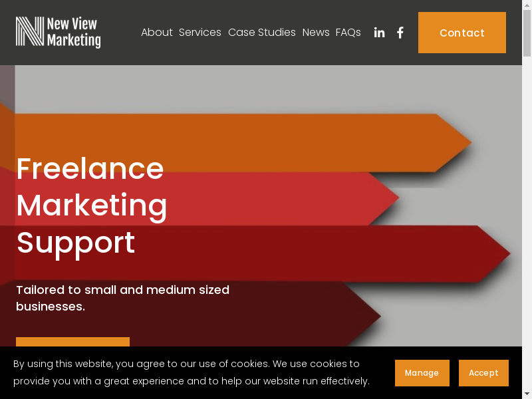Click the 'Tailored to small and medium' subtitle
This screenshot has width=532, height=399.
[x=122, y=298]
